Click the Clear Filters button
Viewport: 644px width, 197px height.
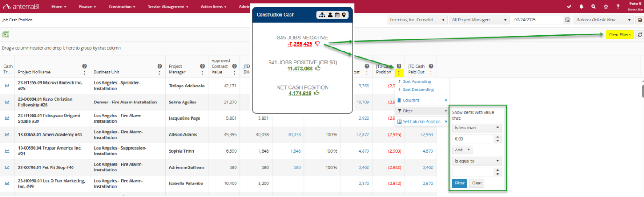(620, 34)
